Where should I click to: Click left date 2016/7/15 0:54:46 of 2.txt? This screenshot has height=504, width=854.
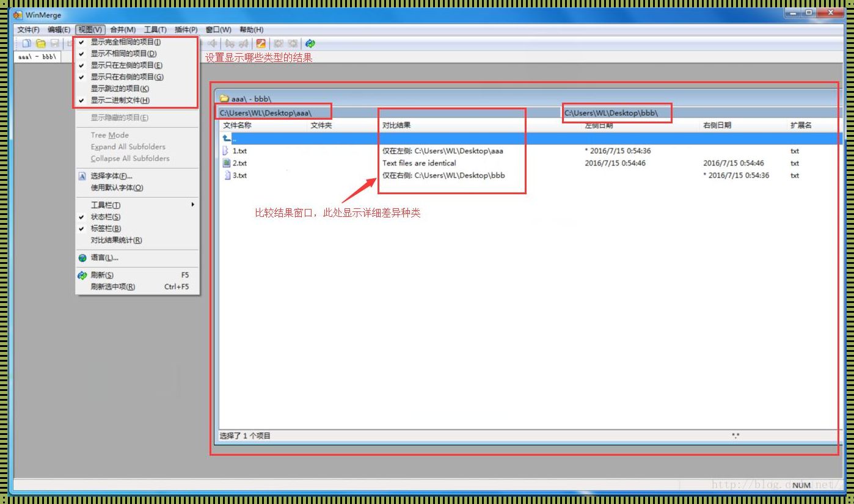click(615, 163)
